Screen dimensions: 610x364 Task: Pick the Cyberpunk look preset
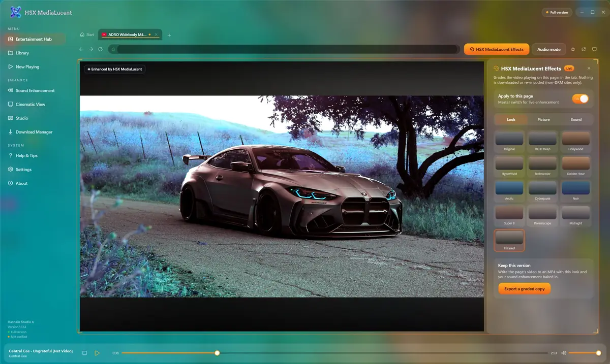pyautogui.click(x=542, y=190)
